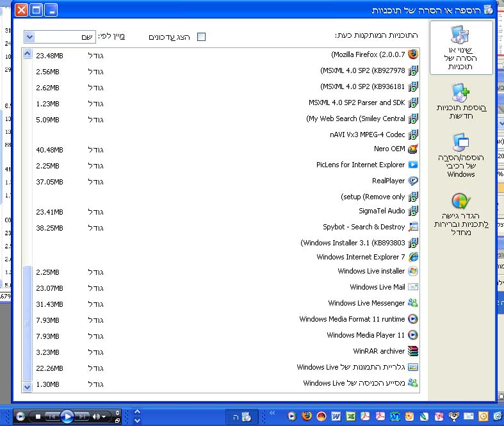Skip to previous track in mini player
The width and height of the screenshot is (504, 426).
point(52,417)
